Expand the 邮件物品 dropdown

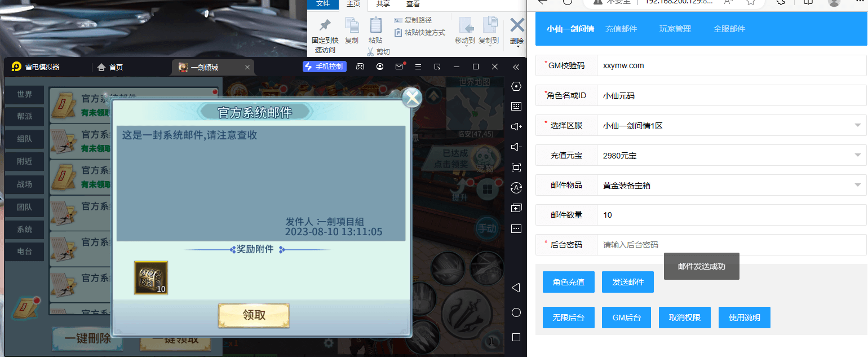point(732,185)
